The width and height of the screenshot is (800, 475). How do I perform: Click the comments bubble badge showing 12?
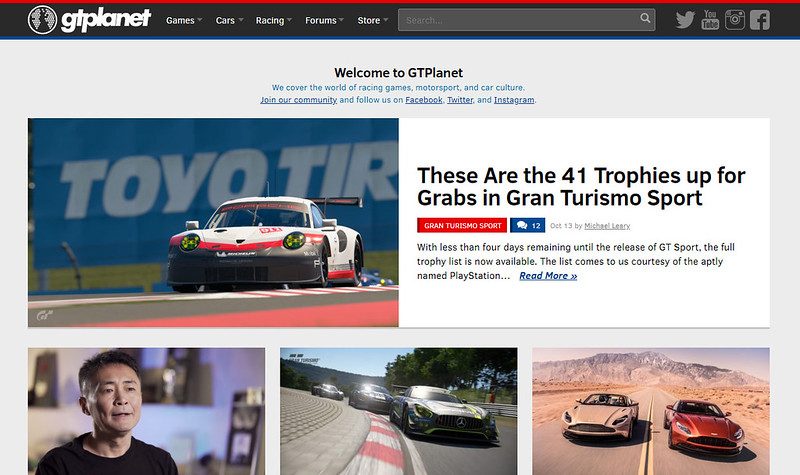click(x=528, y=226)
